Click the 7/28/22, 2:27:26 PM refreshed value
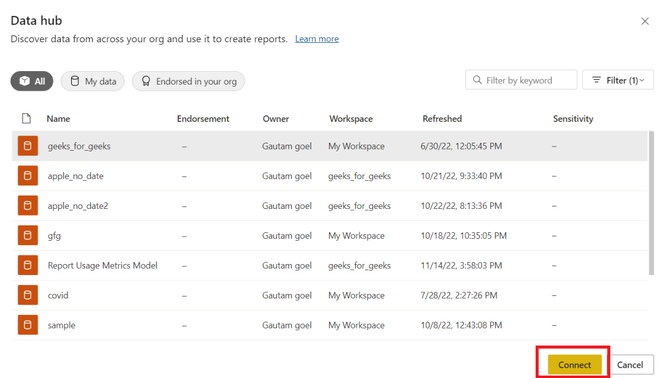 pos(459,295)
